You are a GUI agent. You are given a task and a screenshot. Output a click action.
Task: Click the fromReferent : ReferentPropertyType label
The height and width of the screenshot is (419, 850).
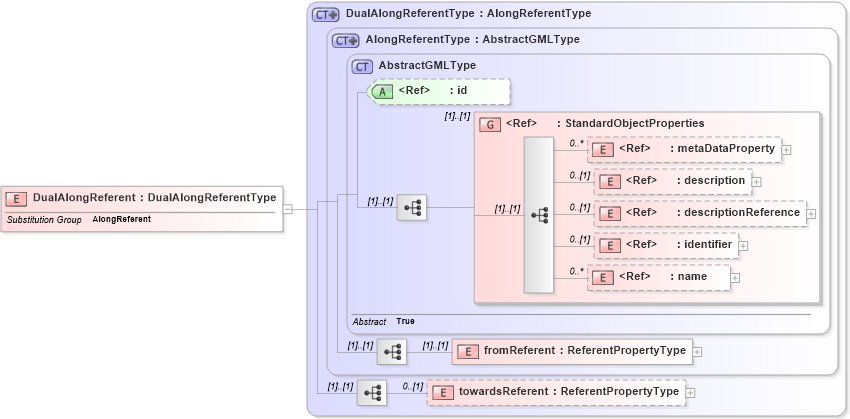(585, 351)
